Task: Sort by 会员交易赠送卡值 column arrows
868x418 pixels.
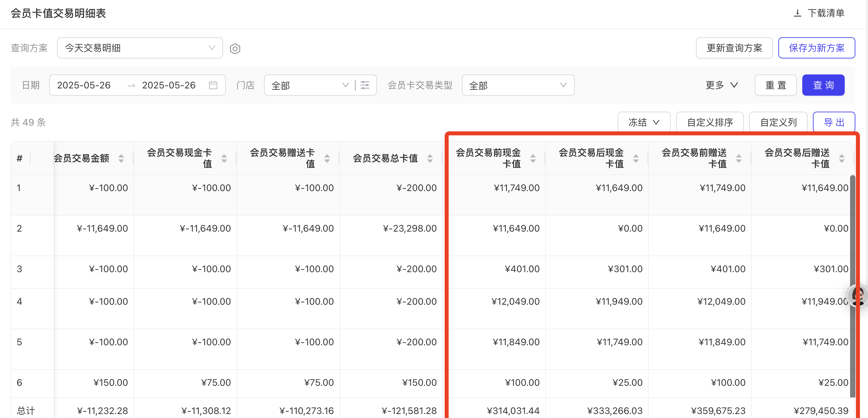Action: point(327,158)
